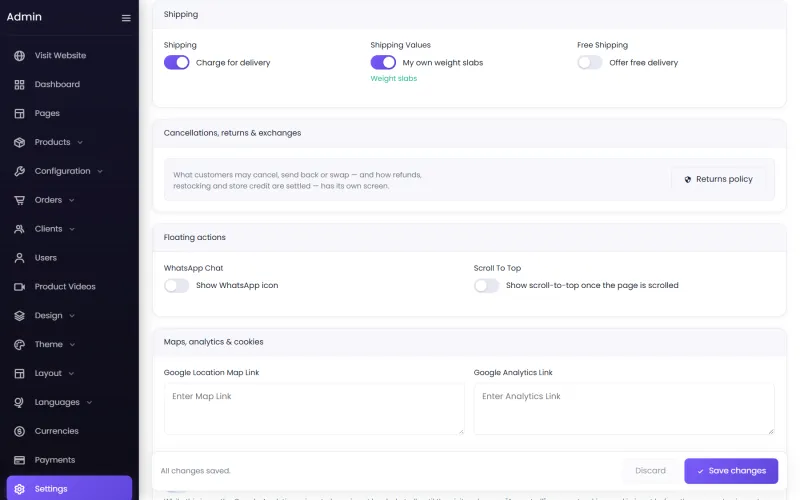
Task: Click the 'All changes saved.' status text
Action: pos(195,471)
